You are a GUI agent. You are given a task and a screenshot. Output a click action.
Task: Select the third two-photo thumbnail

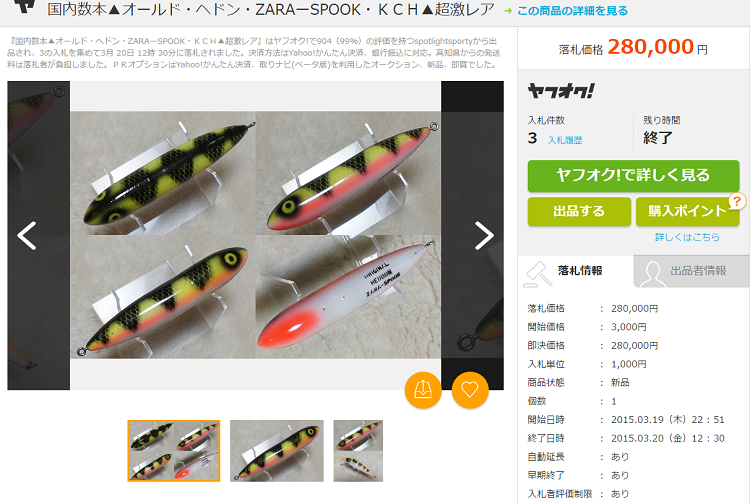click(x=358, y=450)
